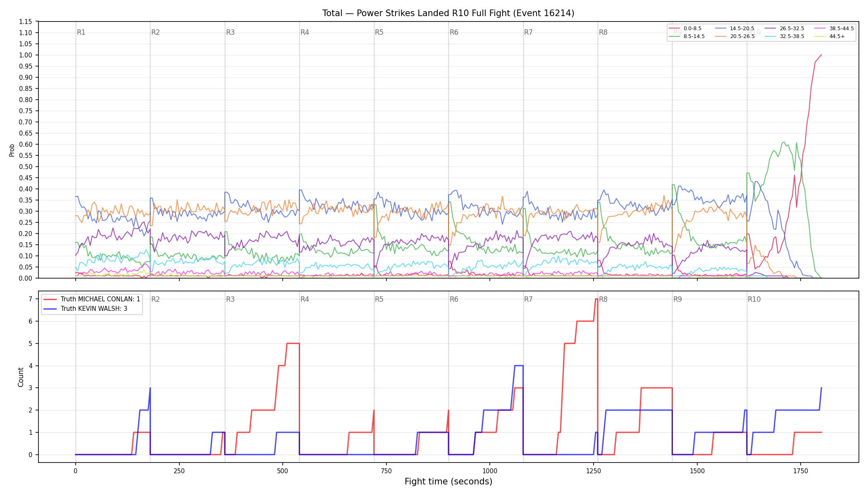Viewport: 868px width, 496px height.
Task: Click the R7 round marker in bottom chart
Action: pyautogui.click(x=528, y=299)
